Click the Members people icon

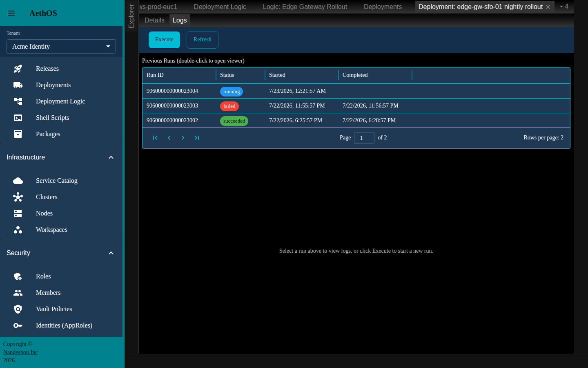tap(18, 293)
